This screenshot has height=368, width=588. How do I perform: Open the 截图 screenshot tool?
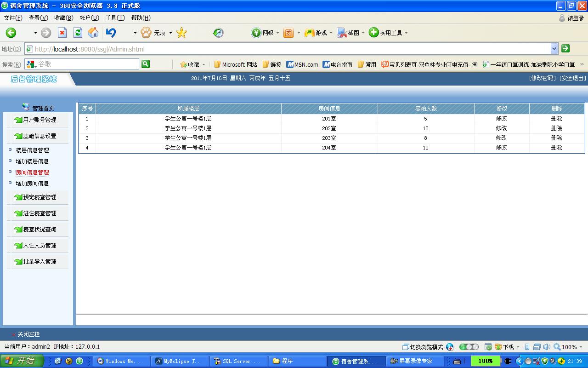pos(349,33)
